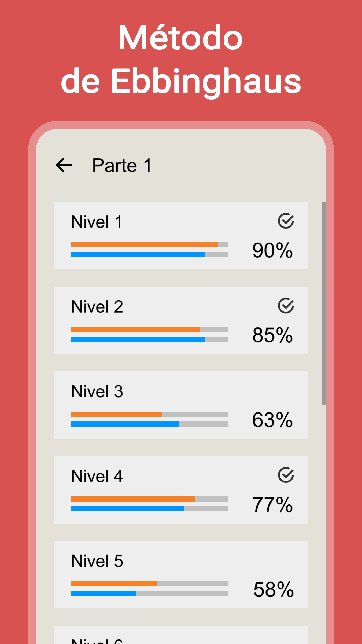
Task: Click the 63% score in Nivel 3
Action: point(272,420)
